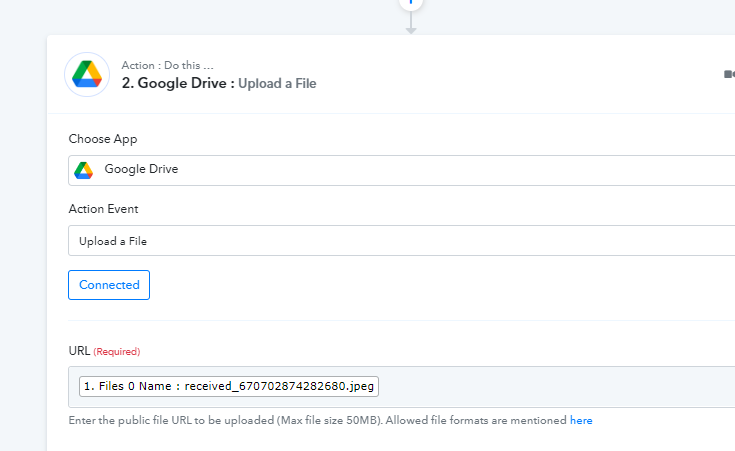Image resolution: width=735 pixels, height=451 pixels.
Task: Click the Connected button
Action: click(x=109, y=285)
